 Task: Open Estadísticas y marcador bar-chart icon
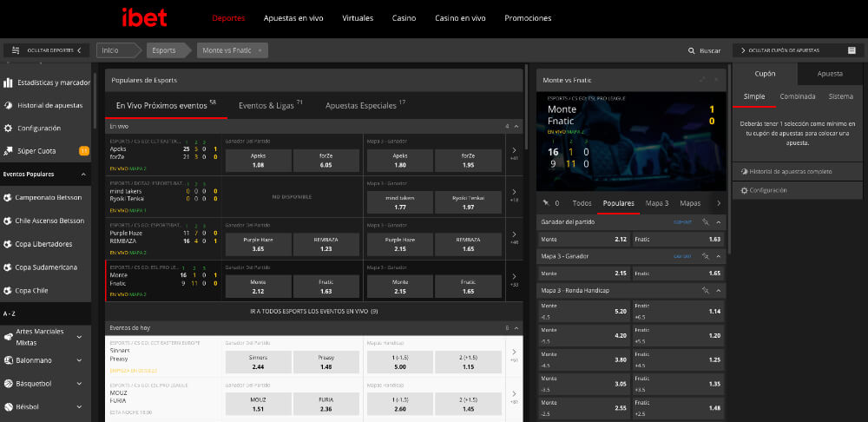tap(8, 82)
